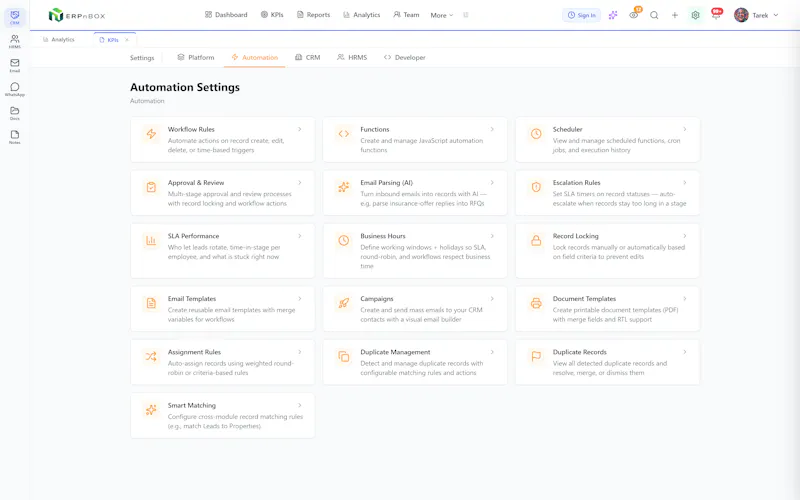This screenshot has width=800, height=500.
Task: Click the Business Hours clock icon
Action: pyautogui.click(x=344, y=240)
